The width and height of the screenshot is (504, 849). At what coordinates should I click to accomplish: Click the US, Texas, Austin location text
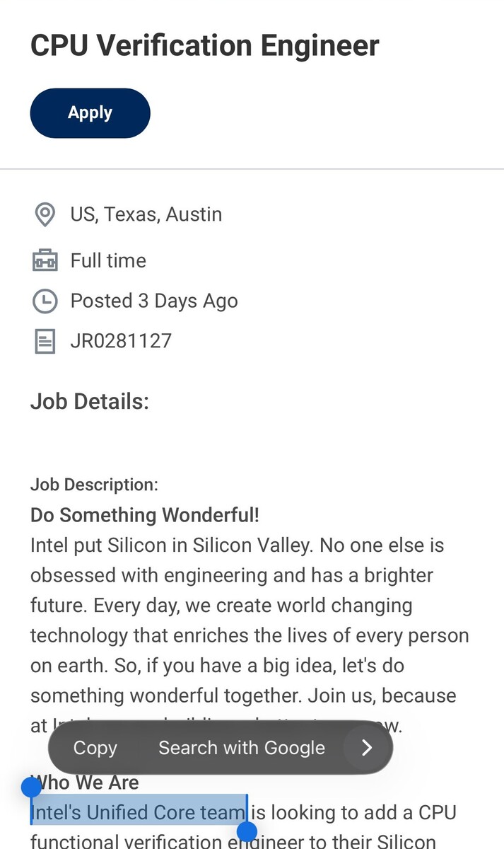pos(146,214)
